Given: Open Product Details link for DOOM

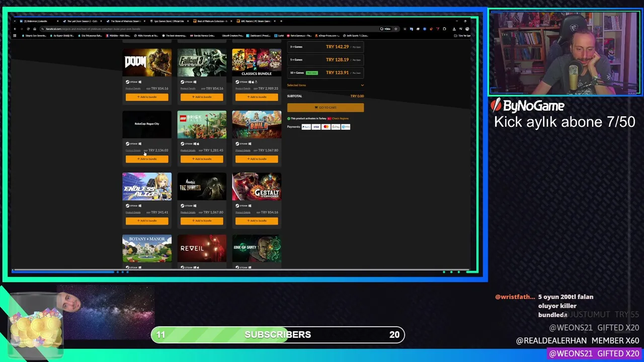Looking at the screenshot, I should pyautogui.click(x=133, y=88).
